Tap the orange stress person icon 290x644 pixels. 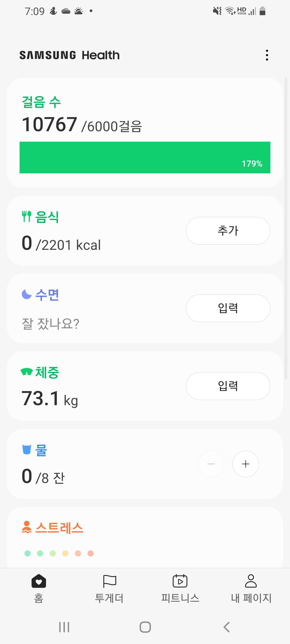27,527
